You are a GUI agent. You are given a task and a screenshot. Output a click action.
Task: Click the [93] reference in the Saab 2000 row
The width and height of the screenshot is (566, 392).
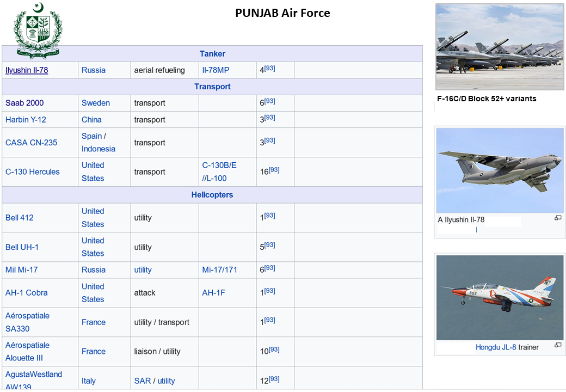269,101
